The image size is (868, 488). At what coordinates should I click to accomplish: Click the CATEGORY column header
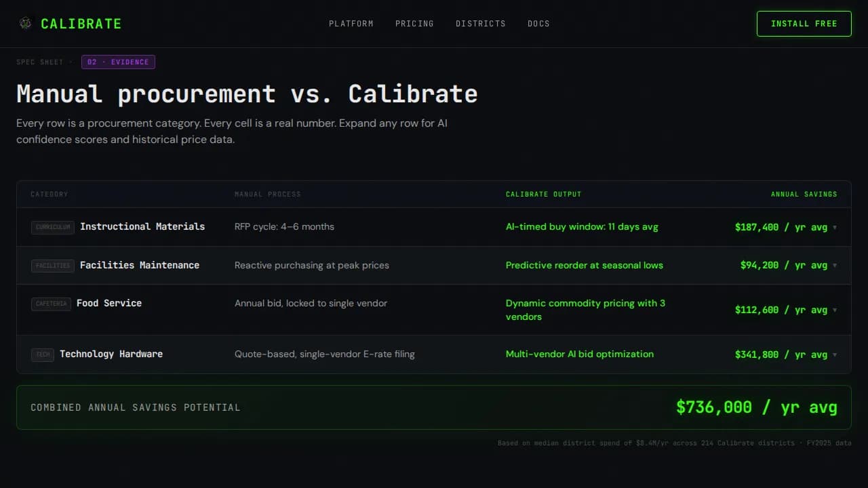50,195
